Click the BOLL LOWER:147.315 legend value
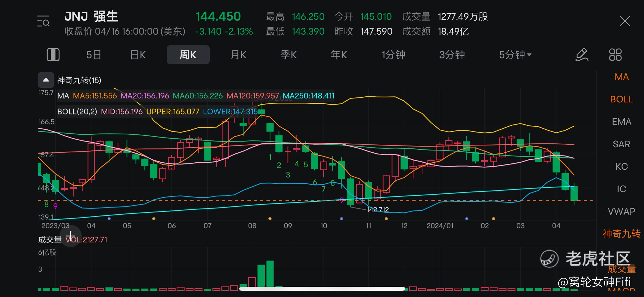The width and height of the screenshot is (644, 297). (230, 112)
